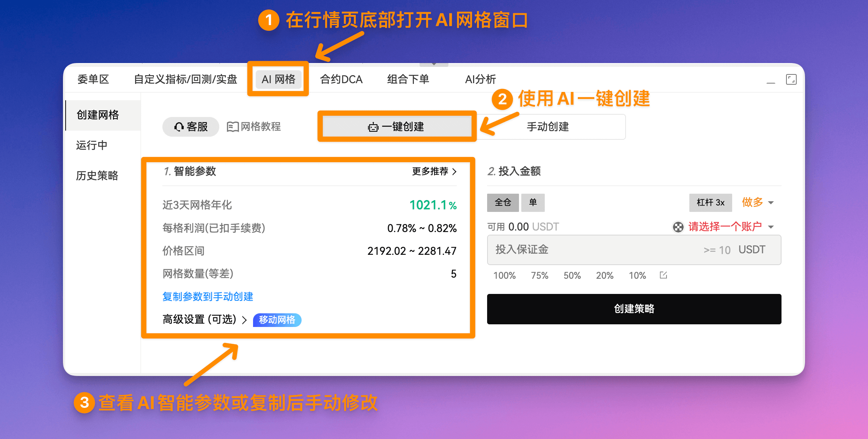Screen dimensions: 868x439
Task: Switch to 自定义指标/回测/实盘 tab
Action: pyautogui.click(x=185, y=79)
